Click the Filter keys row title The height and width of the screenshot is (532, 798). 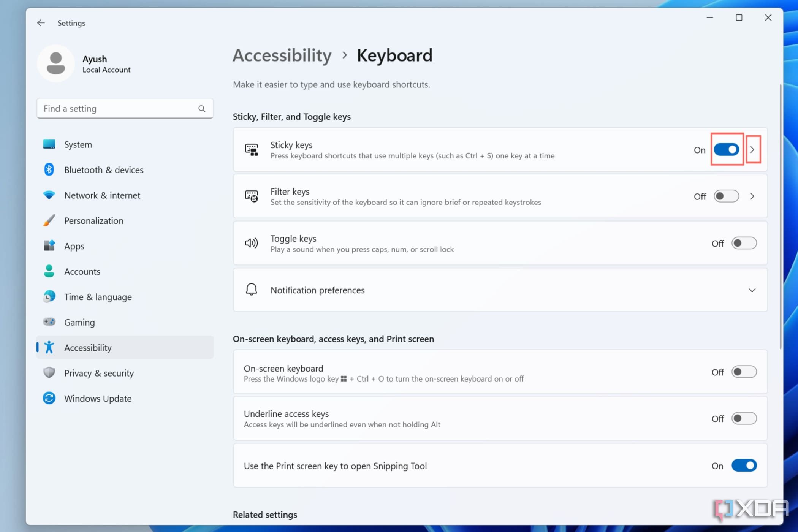(290, 192)
